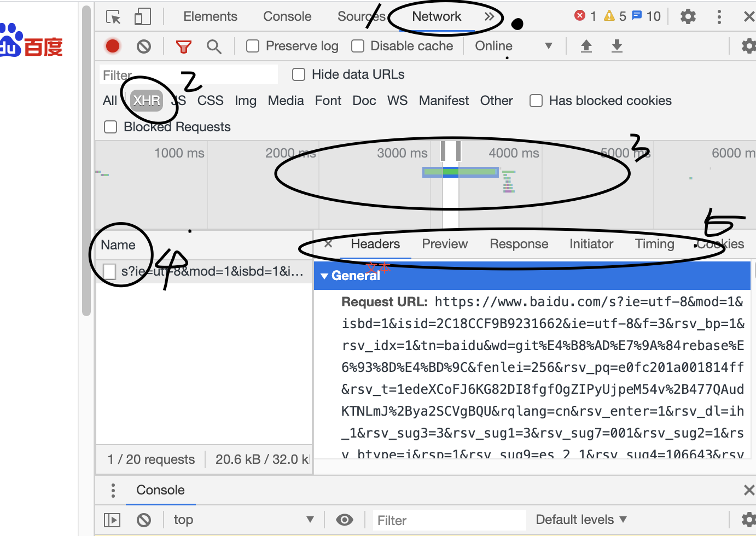Image resolution: width=756 pixels, height=536 pixels.
Task: Switch to the Preview tab
Action: [444, 244]
